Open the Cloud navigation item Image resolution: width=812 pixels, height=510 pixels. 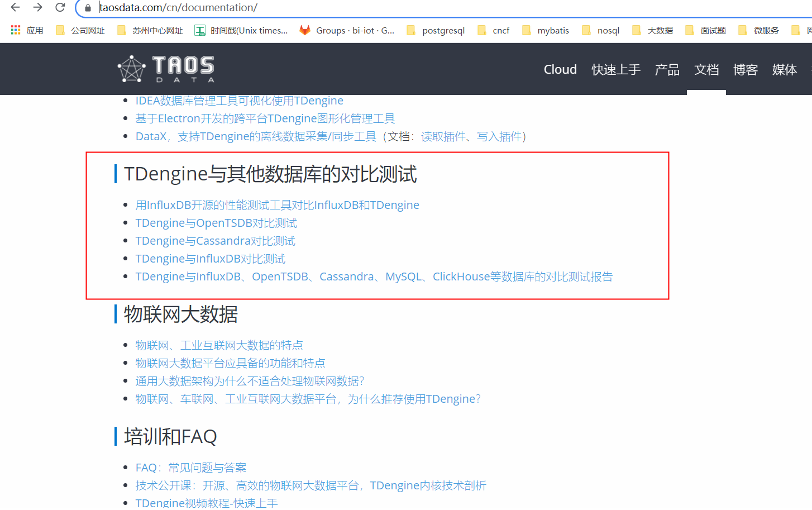[560, 69]
